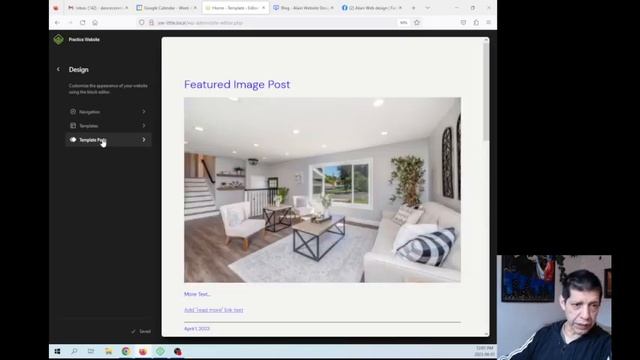
Task: Click the Navigation item icon
Action: tap(73, 111)
